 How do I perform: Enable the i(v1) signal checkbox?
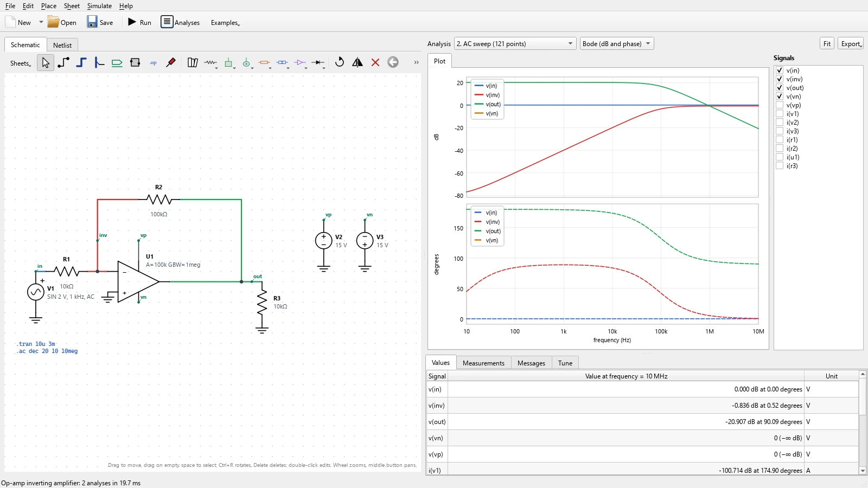pyautogui.click(x=780, y=114)
